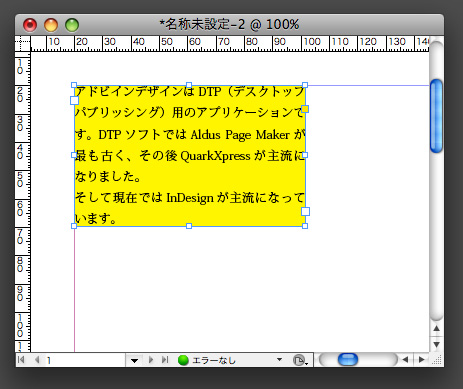This screenshot has height=389, width=463.
Task: Click the text frame out port
Action: [305, 211]
